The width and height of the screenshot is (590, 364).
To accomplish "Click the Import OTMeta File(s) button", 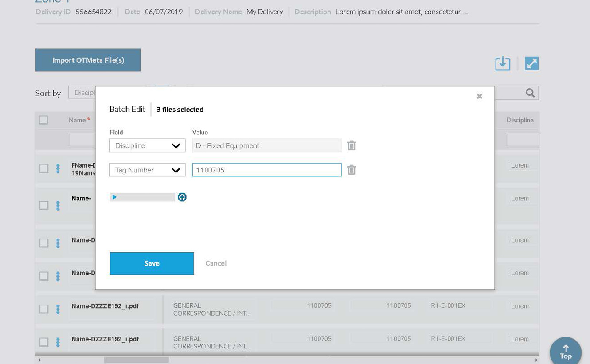I will 88,60.
